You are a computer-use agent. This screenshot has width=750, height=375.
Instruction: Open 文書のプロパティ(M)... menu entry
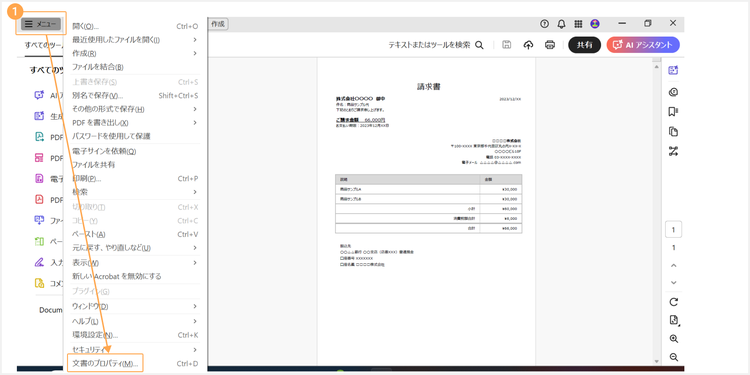pyautogui.click(x=135, y=364)
